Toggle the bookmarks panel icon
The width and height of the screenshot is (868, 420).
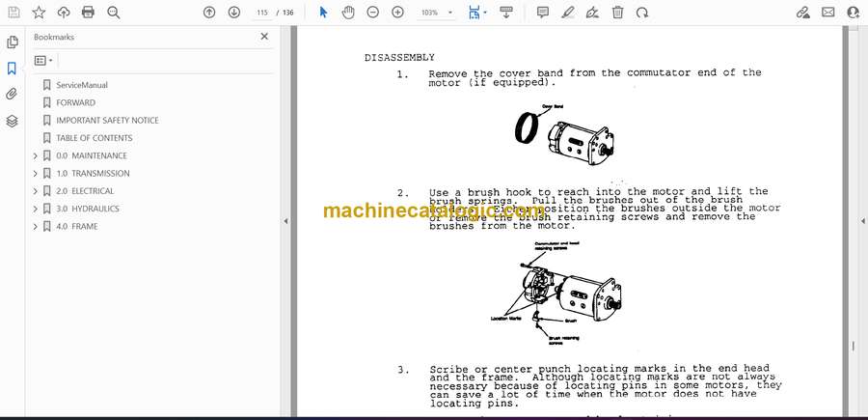click(12, 69)
